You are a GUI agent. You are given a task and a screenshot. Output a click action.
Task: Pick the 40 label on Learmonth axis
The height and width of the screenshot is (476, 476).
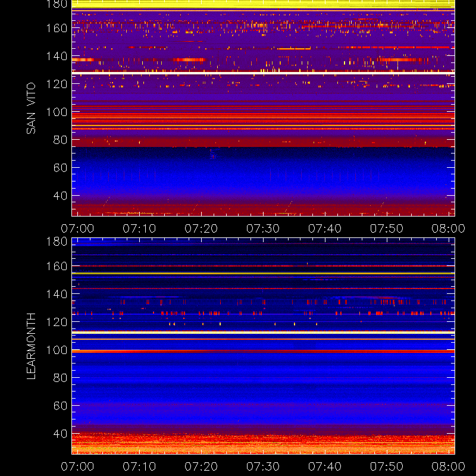(60, 434)
